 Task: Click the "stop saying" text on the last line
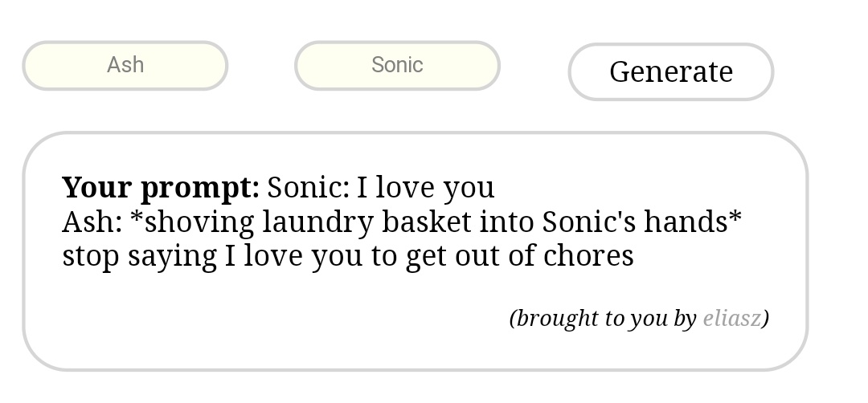pyautogui.click(x=139, y=257)
